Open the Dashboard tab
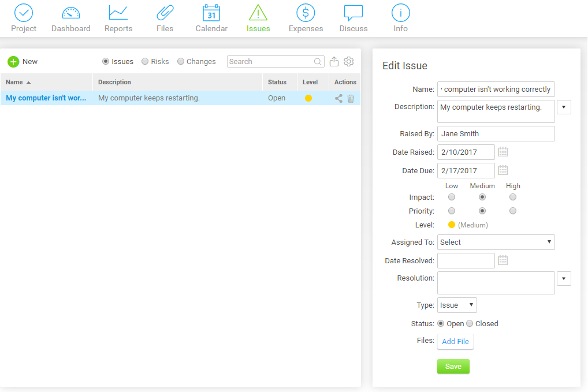The height and width of the screenshot is (392, 588). point(71,18)
